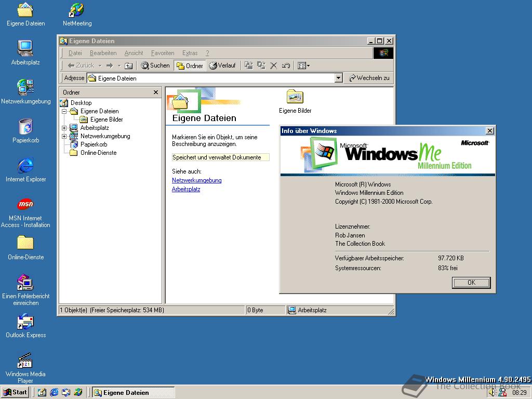
Task: Click the Delete X toolbar icon
Action: 273,65
